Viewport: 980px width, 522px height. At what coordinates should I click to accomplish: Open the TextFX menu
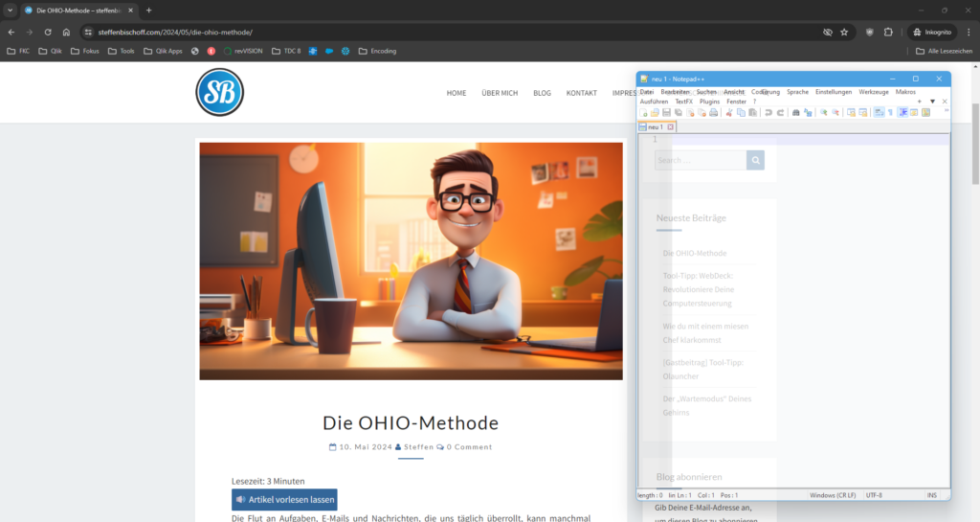[683, 102]
